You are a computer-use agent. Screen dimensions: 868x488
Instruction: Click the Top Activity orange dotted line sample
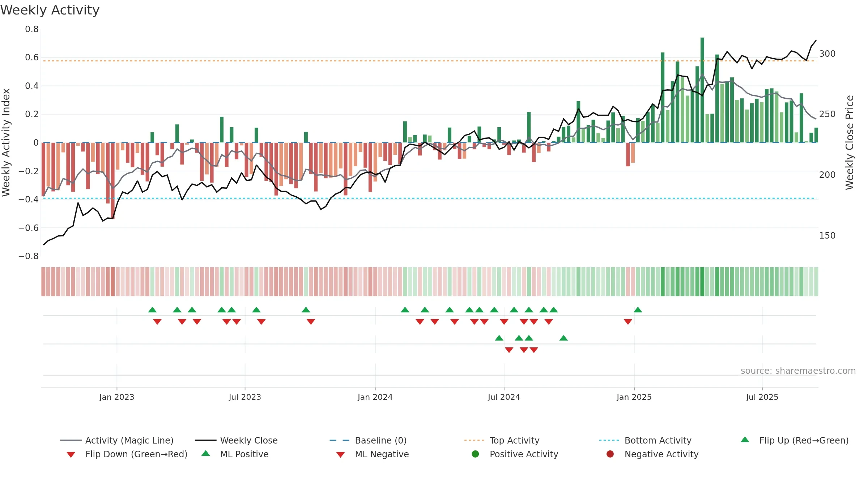pos(474,440)
